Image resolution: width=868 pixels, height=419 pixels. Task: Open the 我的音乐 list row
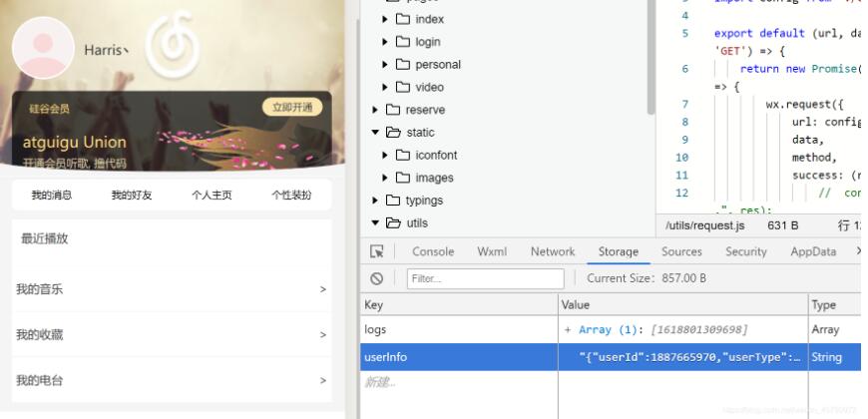171,289
